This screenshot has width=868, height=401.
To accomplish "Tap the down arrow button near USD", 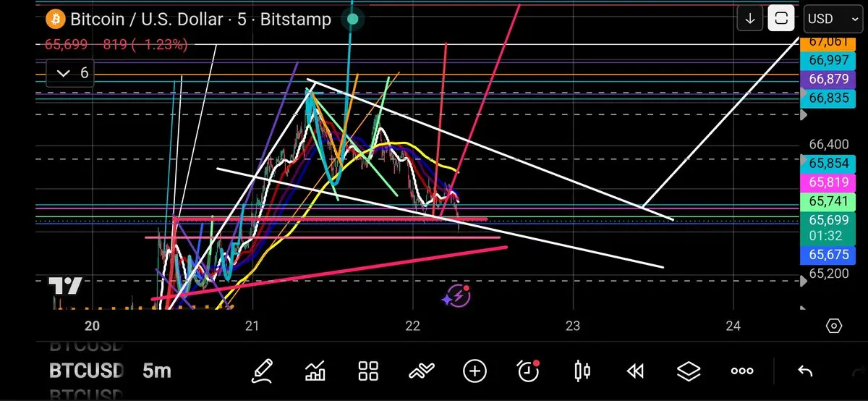I will click(x=751, y=19).
